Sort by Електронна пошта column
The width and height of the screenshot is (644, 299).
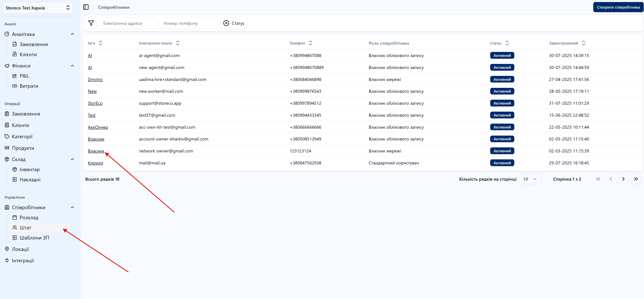pyautogui.click(x=178, y=43)
